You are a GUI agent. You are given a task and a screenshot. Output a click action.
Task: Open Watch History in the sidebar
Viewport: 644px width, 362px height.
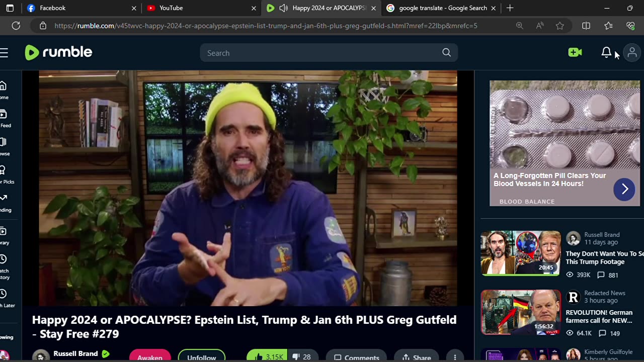point(4,267)
